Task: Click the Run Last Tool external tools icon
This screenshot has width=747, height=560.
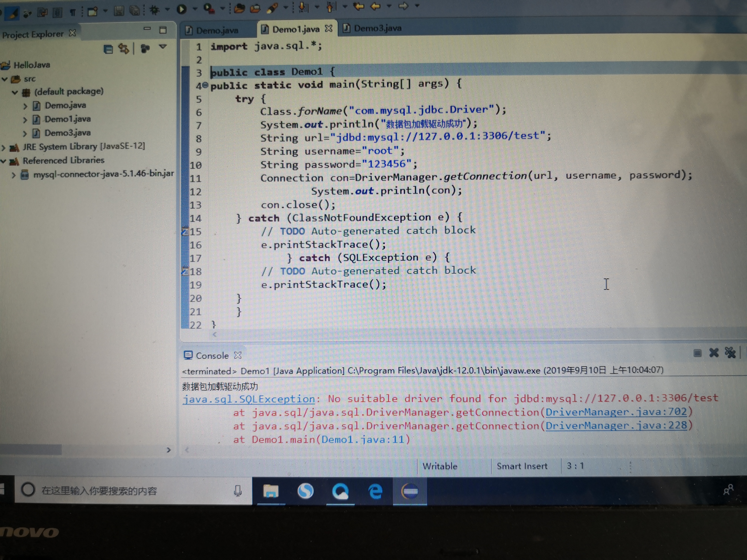Action: point(209,8)
